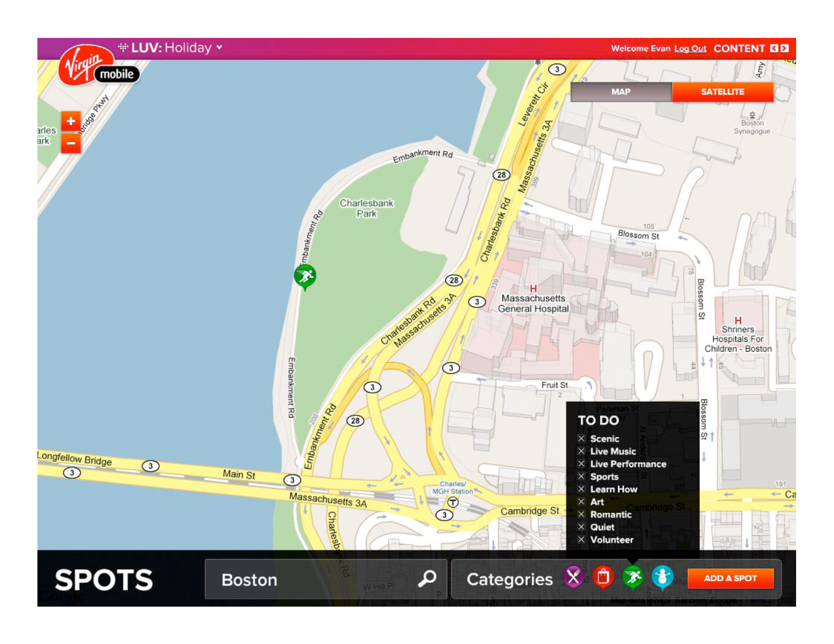Click the Boston search input field
Screen dimensions: 834x644
[x=326, y=579]
